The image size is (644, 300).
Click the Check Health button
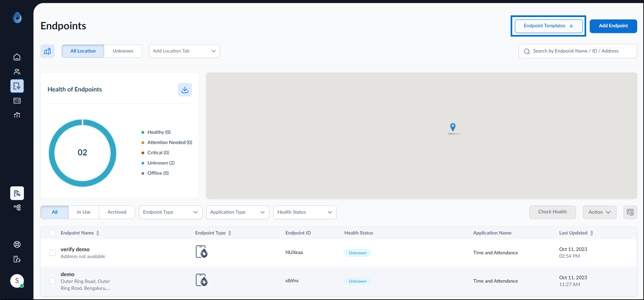pyautogui.click(x=552, y=212)
